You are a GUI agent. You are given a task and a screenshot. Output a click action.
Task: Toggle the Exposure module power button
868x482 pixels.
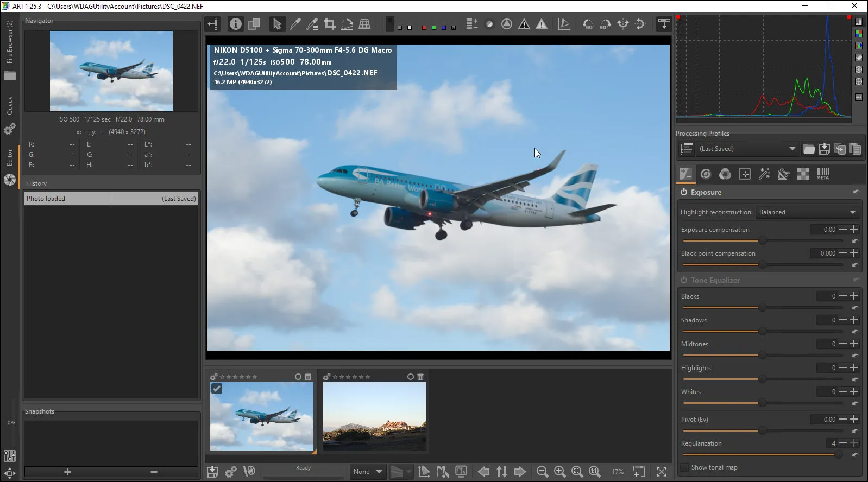coord(684,192)
